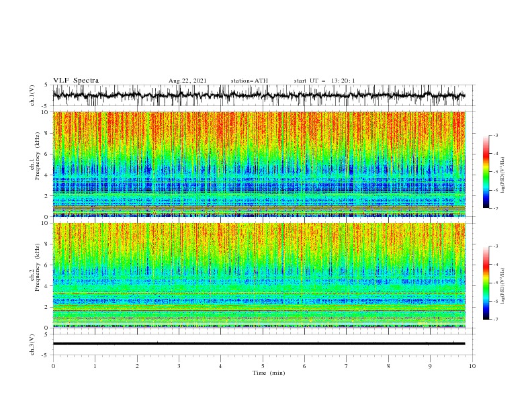Click the 7 tick on the Time axis
Screen dimensions: 532x411
(x=347, y=366)
